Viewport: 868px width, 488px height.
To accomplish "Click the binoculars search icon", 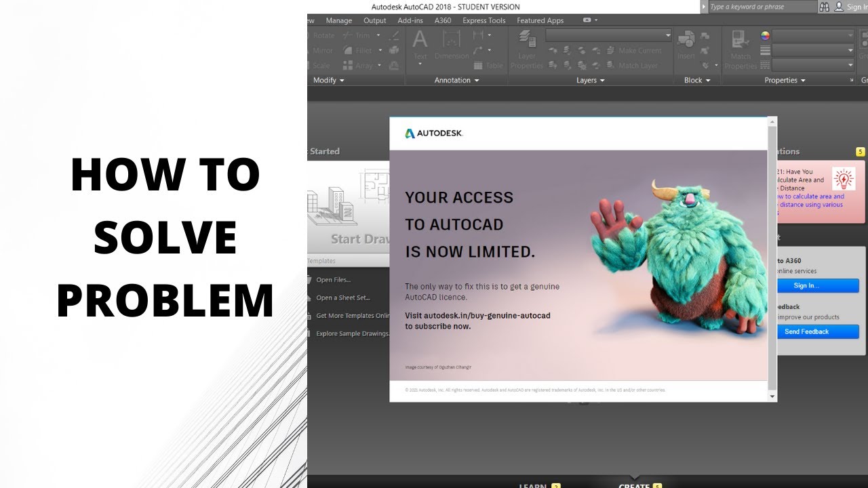I will click(825, 7).
